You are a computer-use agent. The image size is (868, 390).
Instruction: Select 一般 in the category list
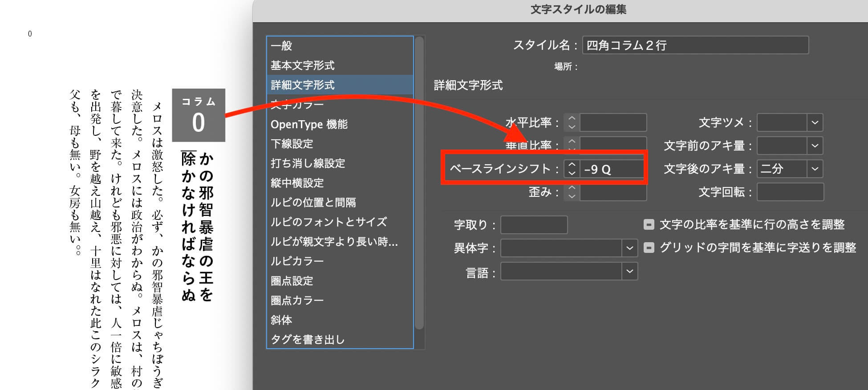[281, 46]
